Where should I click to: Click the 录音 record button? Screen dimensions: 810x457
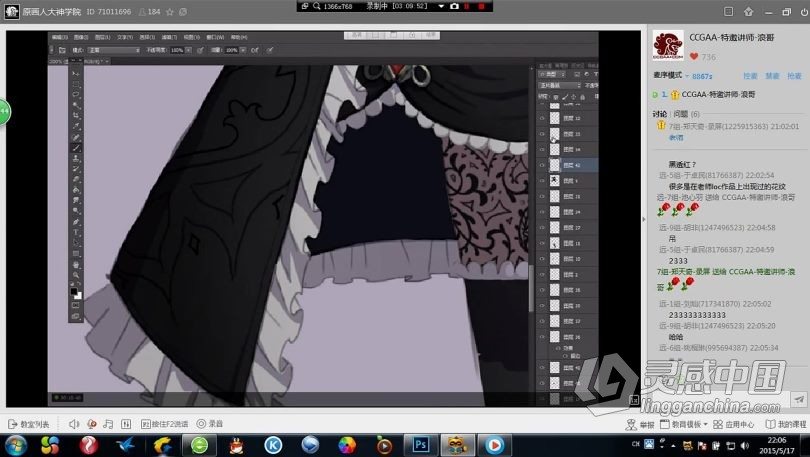210,424
